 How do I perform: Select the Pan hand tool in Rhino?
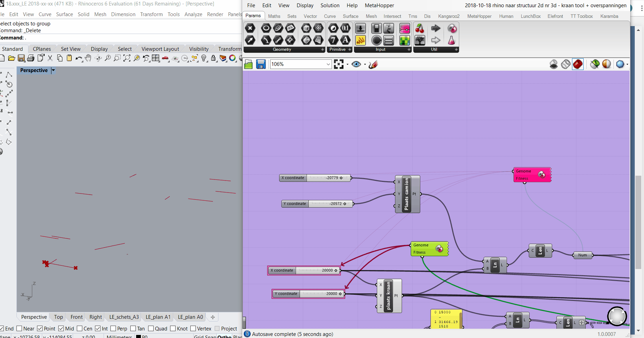[88, 58]
